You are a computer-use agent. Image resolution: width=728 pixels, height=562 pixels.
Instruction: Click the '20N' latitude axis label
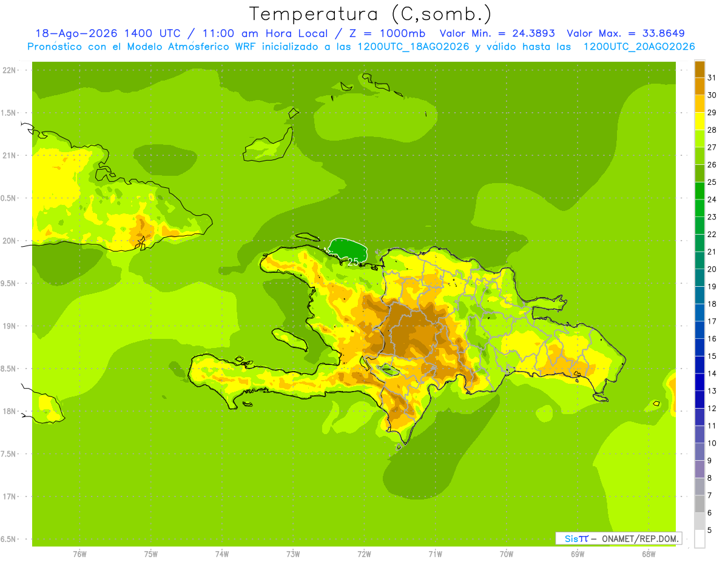[x=9, y=241]
